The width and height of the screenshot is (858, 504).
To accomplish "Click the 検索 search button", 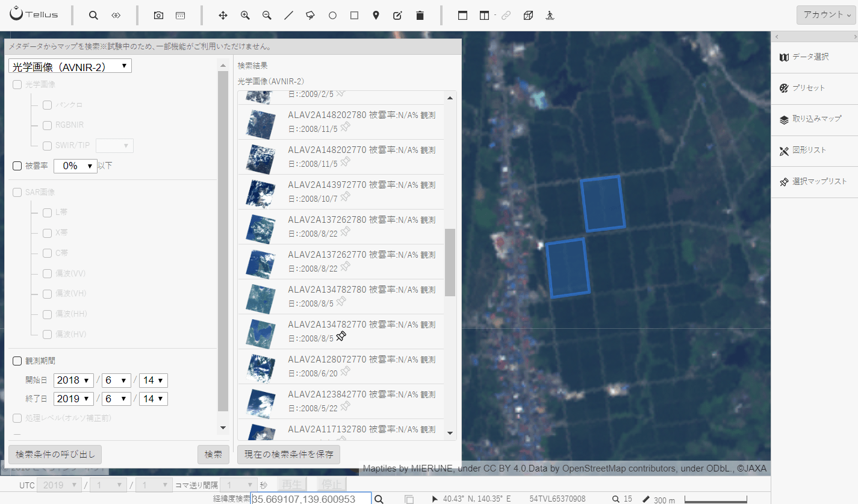I will [213, 455].
